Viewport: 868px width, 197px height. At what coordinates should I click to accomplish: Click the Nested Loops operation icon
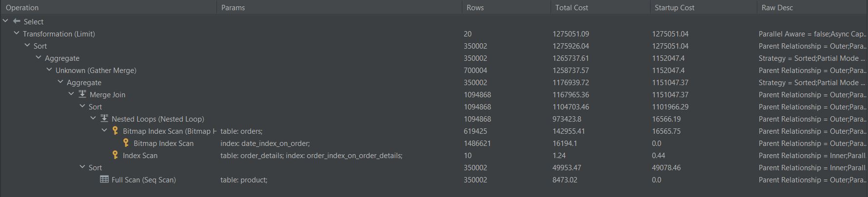[104, 119]
